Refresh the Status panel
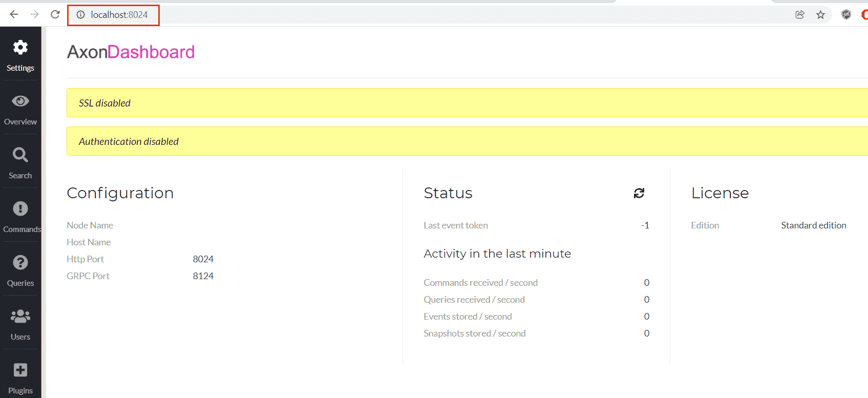The image size is (868, 398). click(x=639, y=193)
